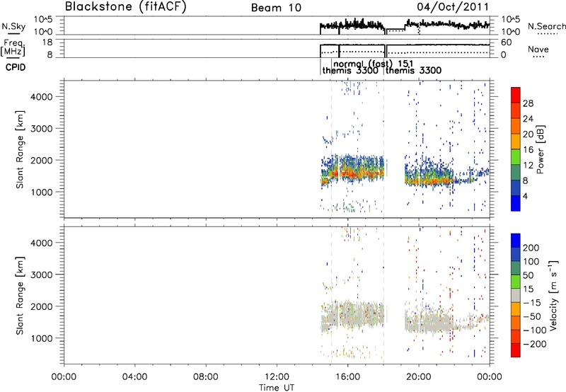This screenshot has height=392, width=566.
Task: Click the '04:00' time axis label
Action: click(x=135, y=377)
